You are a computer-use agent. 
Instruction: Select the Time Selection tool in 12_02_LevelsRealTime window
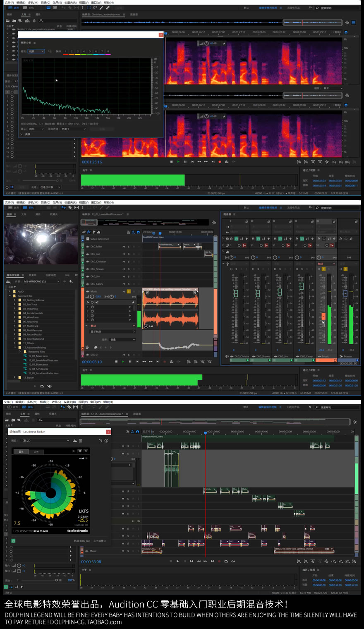point(82,207)
